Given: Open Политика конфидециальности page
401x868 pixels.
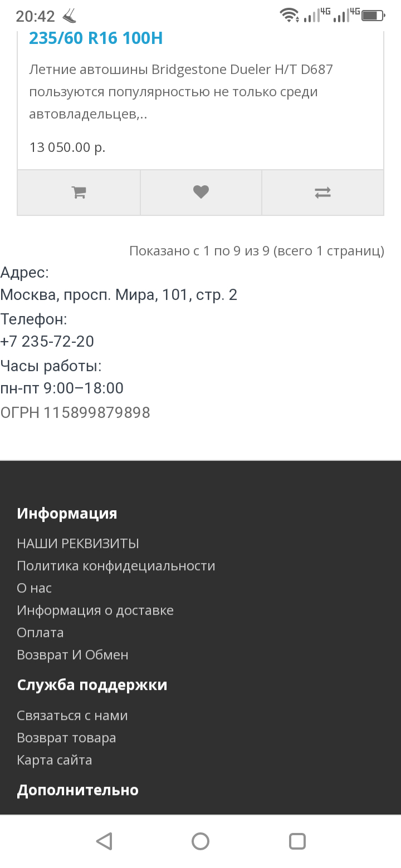Looking at the screenshot, I should pos(116,566).
